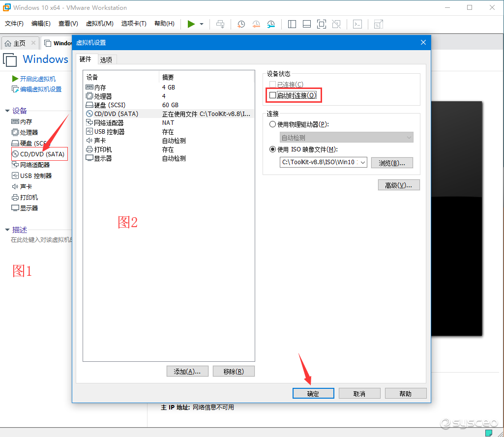Select the CD/DVD (SATA) disc icon in the dialog list

(x=89, y=114)
